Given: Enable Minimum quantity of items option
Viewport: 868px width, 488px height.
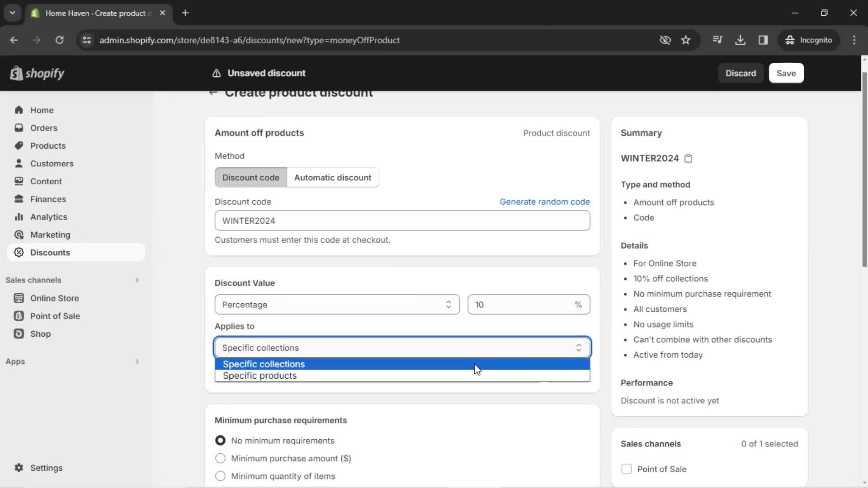Looking at the screenshot, I should click(x=220, y=476).
